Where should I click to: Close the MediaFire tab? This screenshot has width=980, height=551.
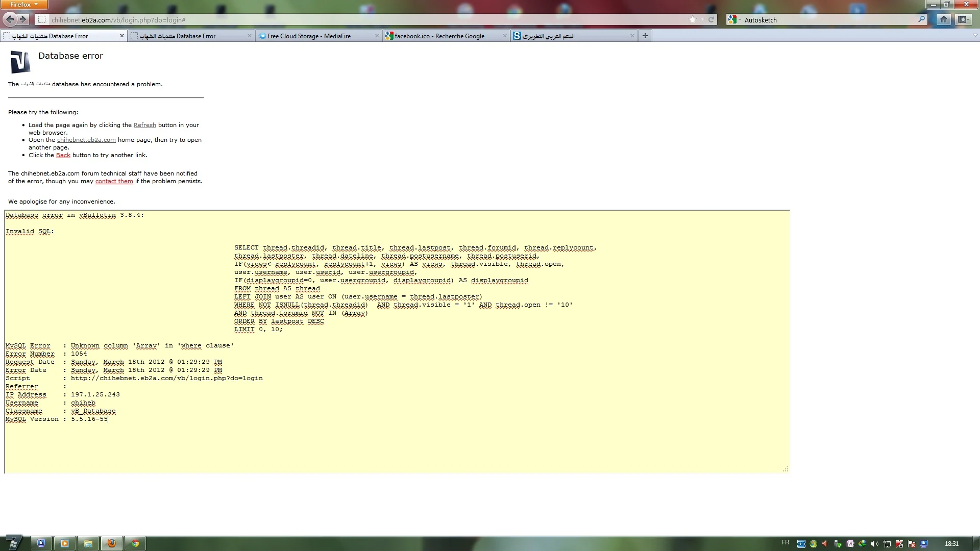pos(377,36)
